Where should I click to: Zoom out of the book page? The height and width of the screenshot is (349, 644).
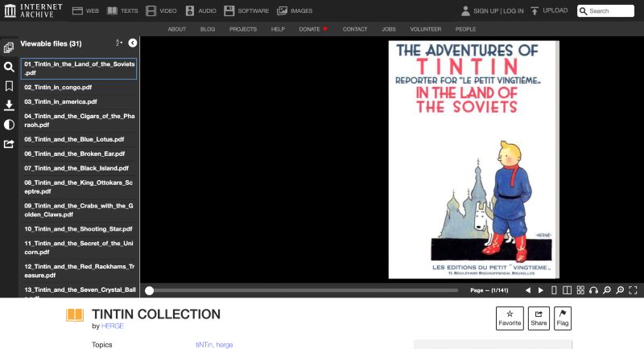(607, 290)
